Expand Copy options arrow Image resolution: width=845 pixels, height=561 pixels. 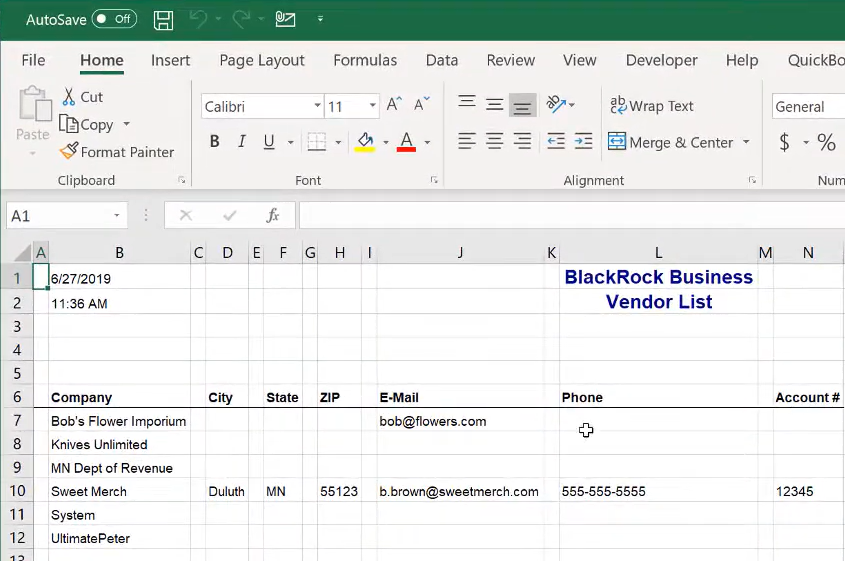point(127,124)
